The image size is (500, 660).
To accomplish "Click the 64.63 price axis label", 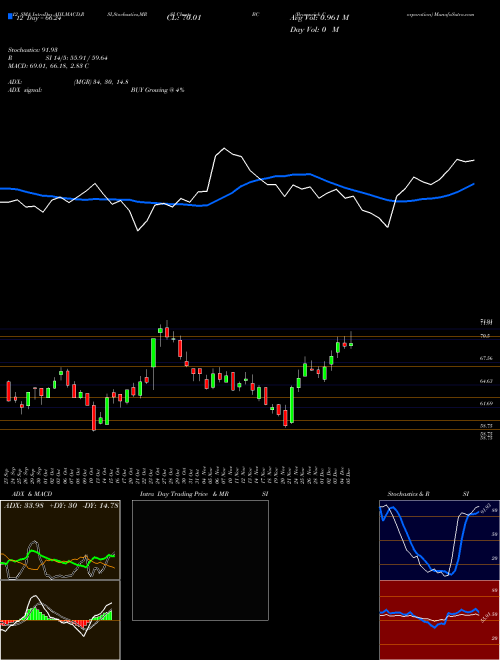I will coord(486,381).
